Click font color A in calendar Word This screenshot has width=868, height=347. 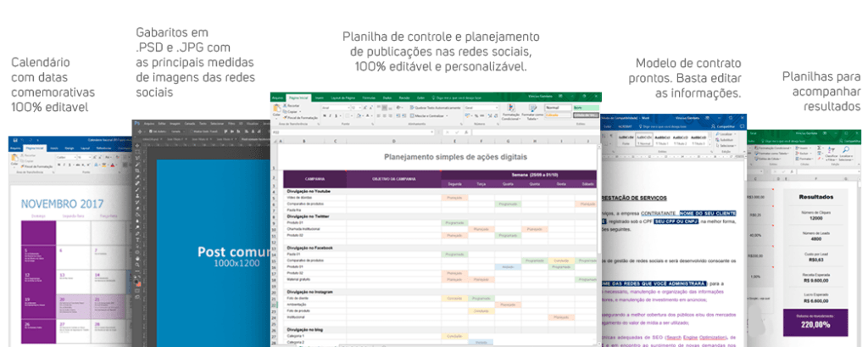113,165
